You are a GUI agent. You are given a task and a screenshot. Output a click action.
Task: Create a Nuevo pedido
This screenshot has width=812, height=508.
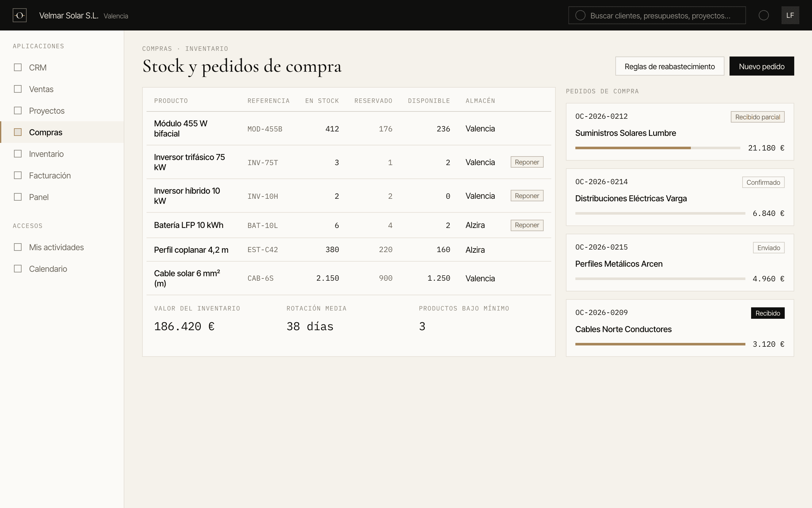click(761, 66)
